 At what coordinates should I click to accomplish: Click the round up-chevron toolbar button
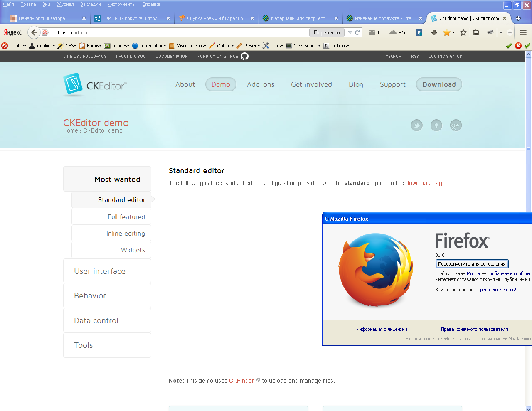[510, 32]
